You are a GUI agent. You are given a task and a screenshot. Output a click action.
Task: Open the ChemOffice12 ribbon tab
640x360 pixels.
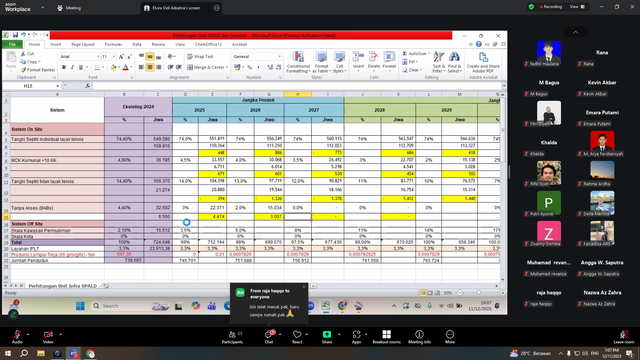208,44
